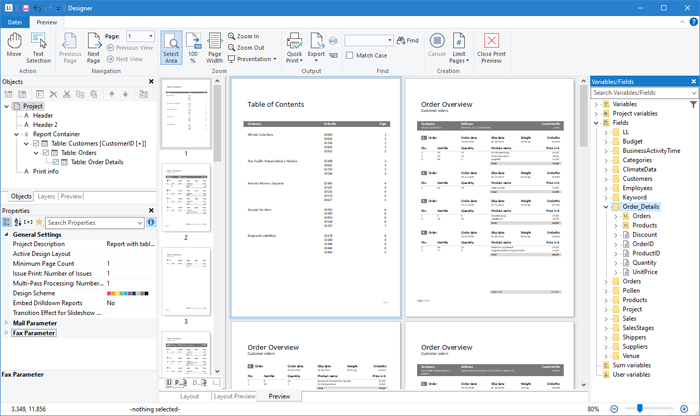Go to Previous Page
This screenshot has height=416, width=700.
coord(70,48)
